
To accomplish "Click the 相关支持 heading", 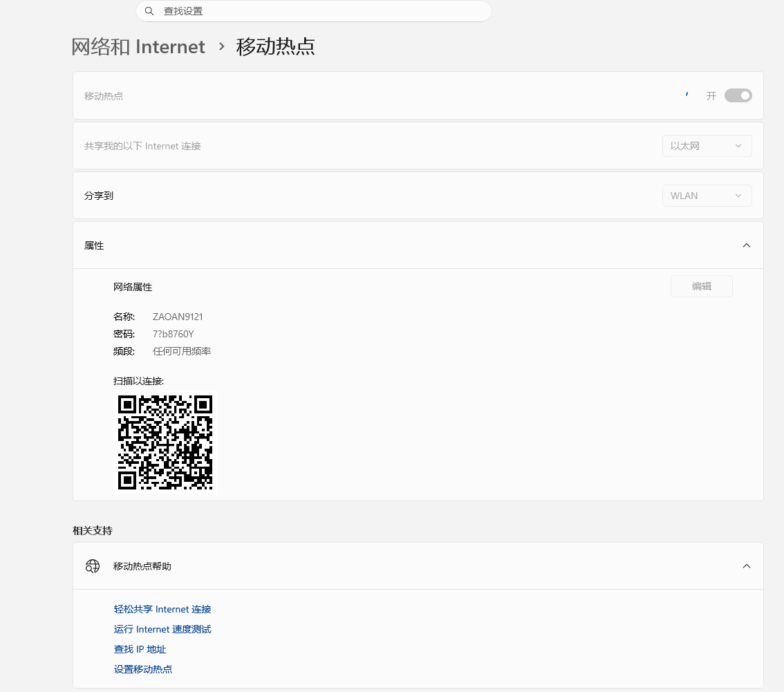I will (x=93, y=530).
